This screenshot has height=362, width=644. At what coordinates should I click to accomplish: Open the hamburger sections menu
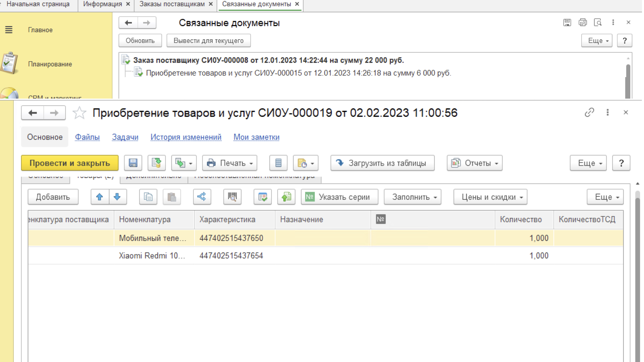click(x=9, y=30)
